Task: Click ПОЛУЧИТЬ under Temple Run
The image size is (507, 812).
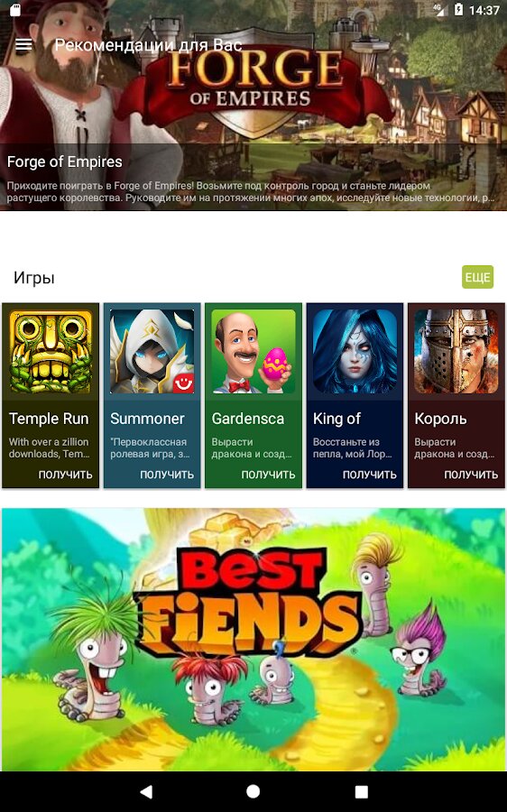Action: [x=65, y=475]
